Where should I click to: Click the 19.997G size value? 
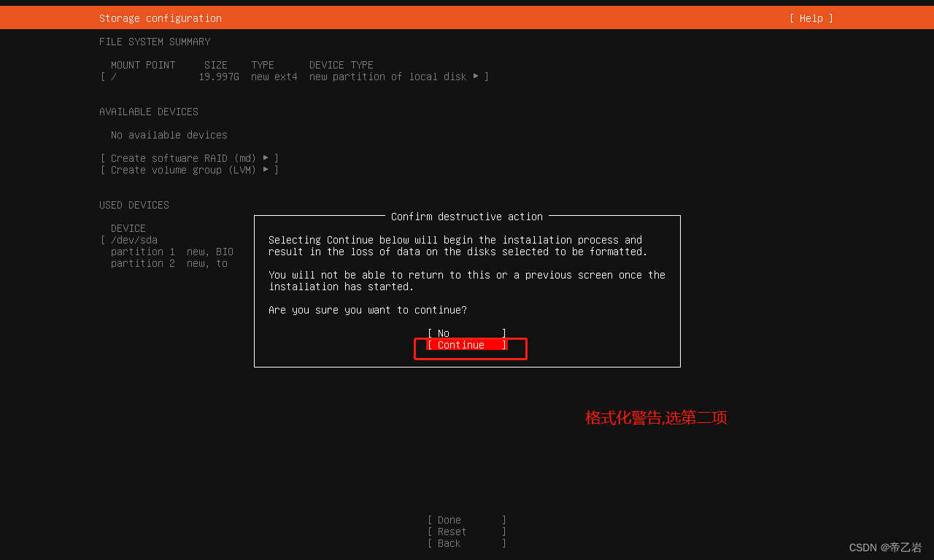(x=219, y=77)
